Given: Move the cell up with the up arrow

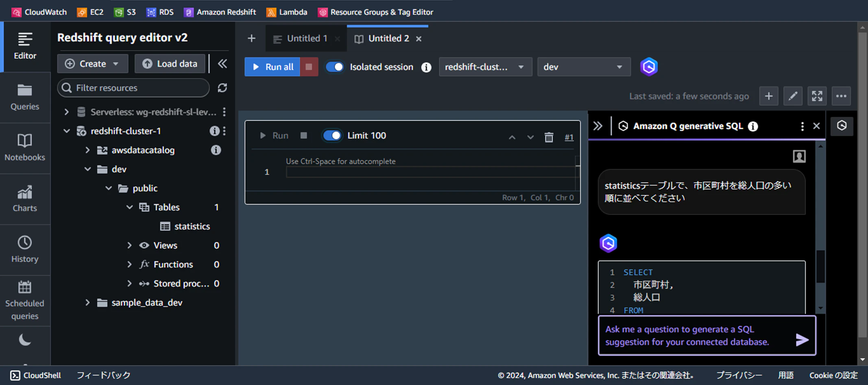Looking at the screenshot, I should tap(512, 137).
